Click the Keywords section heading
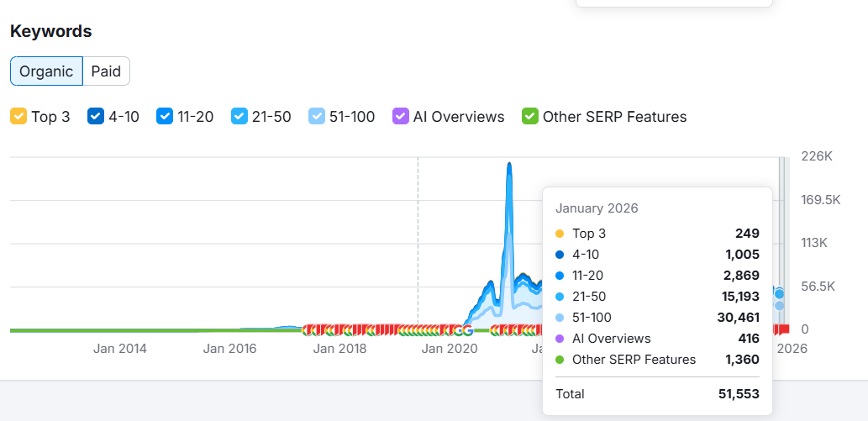868x421 pixels. tap(51, 32)
